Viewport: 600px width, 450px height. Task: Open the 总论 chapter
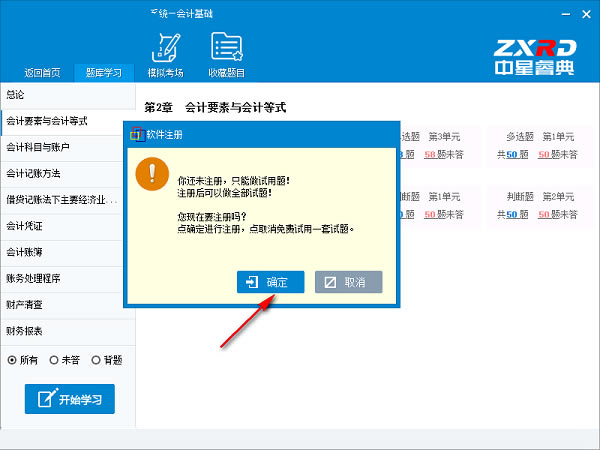pyautogui.click(x=68, y=95)
